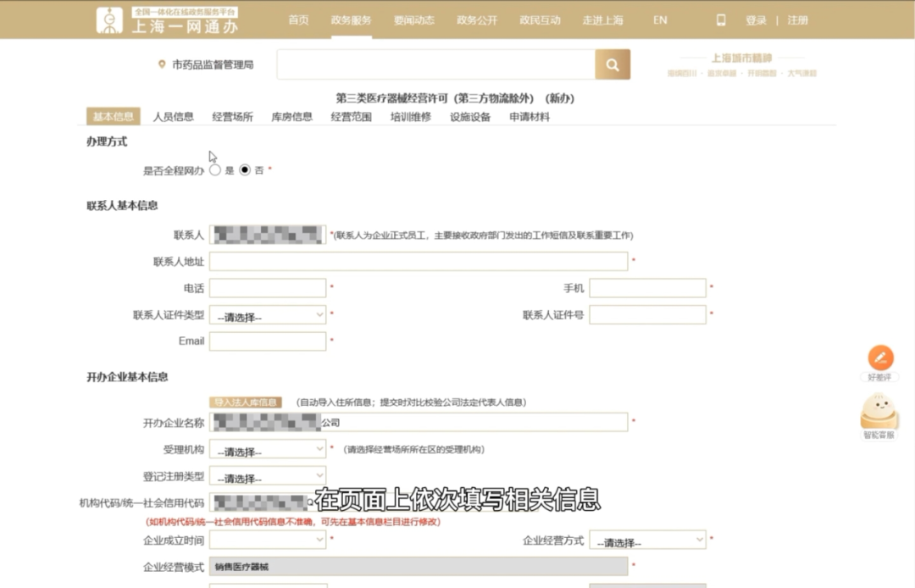This screenshot has width=915, height=588.
Task: Click the 登录 link
Action: tap(756, 20)
